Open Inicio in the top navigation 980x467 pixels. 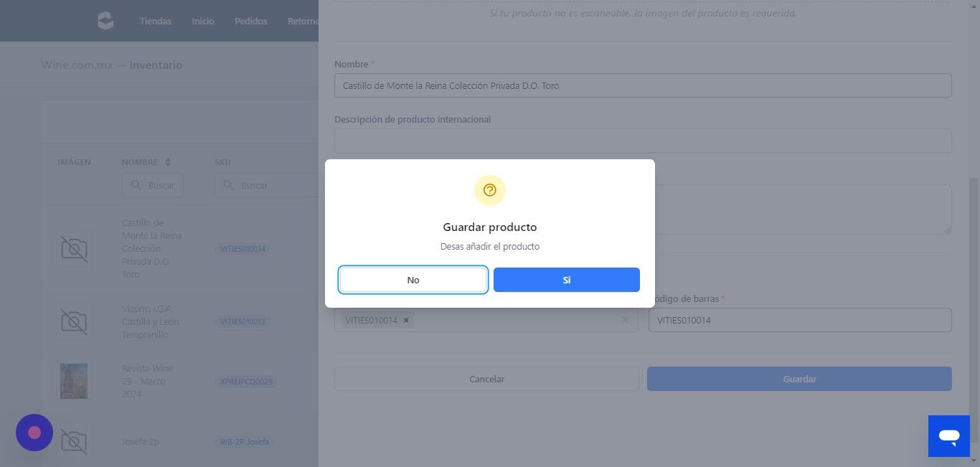(203, 21)
